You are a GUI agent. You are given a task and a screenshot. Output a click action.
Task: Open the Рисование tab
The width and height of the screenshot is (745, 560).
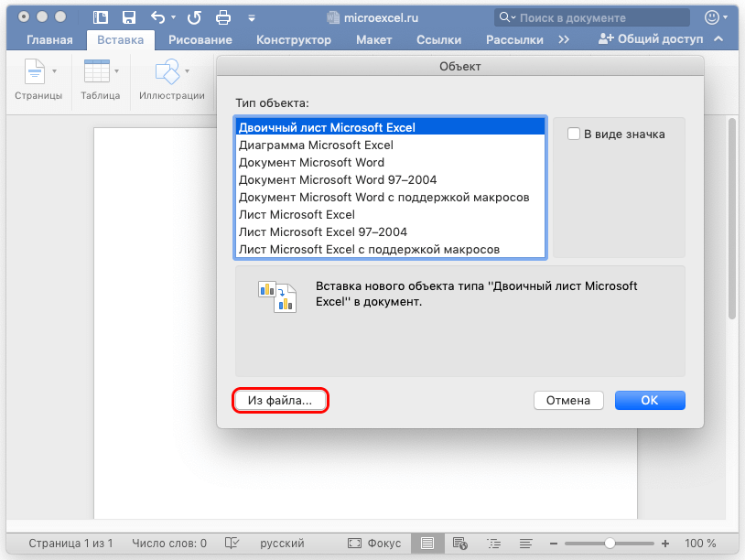pyautogui.click(x=200, y=40)
